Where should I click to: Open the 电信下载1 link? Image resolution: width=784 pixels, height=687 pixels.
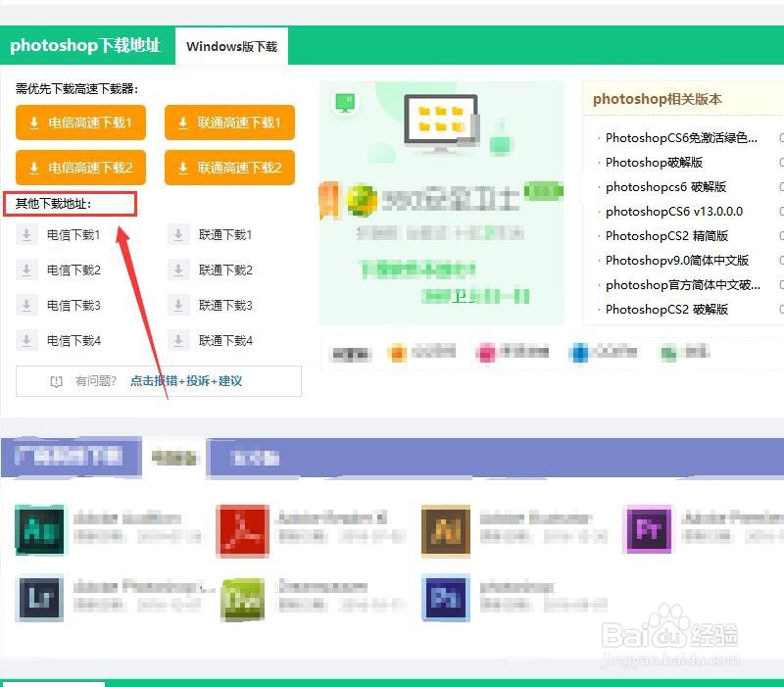pos(73,234)
